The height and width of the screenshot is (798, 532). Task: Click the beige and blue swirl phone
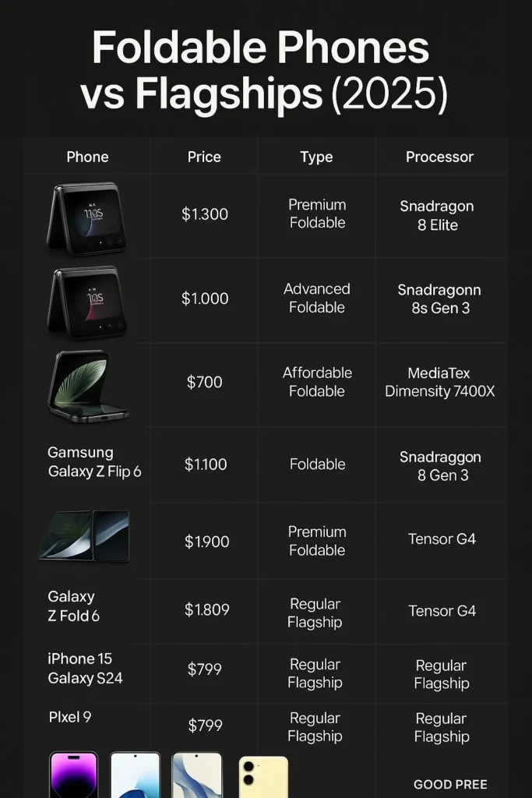[x=197, y=775]
